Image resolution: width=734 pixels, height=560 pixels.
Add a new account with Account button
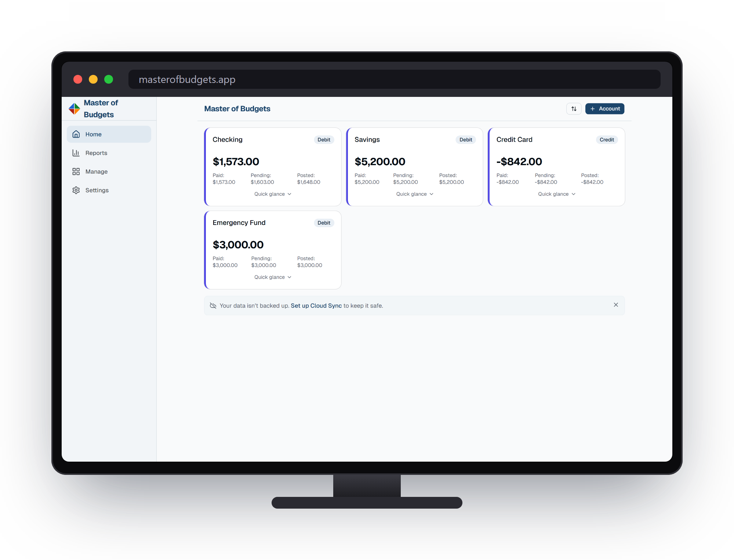click(605, 109)
